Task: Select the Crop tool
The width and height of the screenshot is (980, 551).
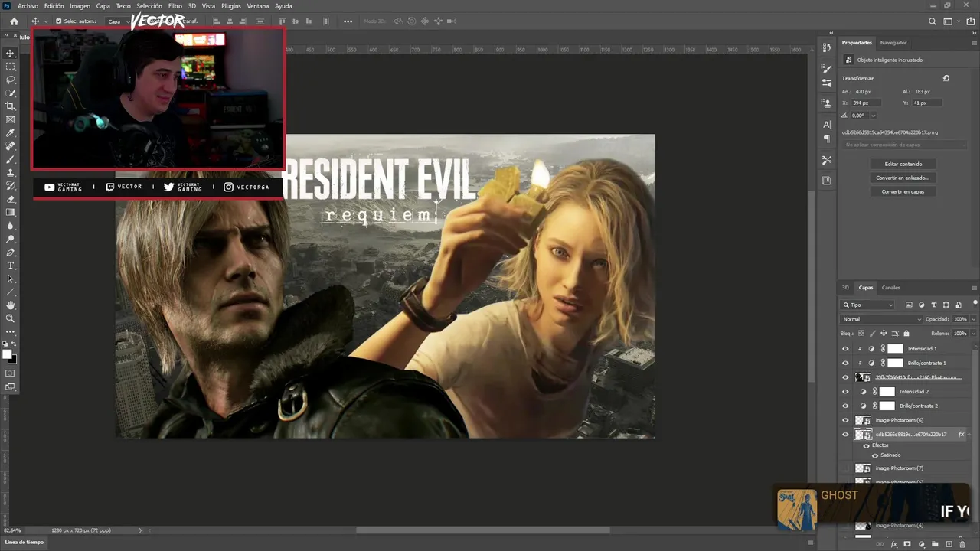Action: click(x=11, y=106)
